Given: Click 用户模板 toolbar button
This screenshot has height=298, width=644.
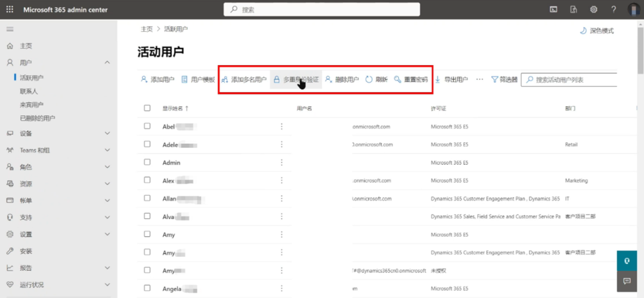Looking at the screenshot, I should click(199, 79).
